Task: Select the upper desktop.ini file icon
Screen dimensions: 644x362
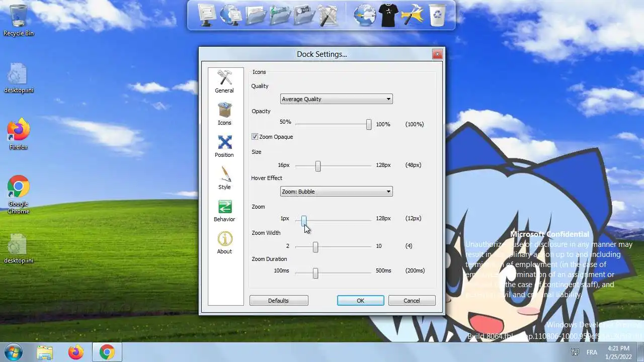Action: click(x=19, y=78)
